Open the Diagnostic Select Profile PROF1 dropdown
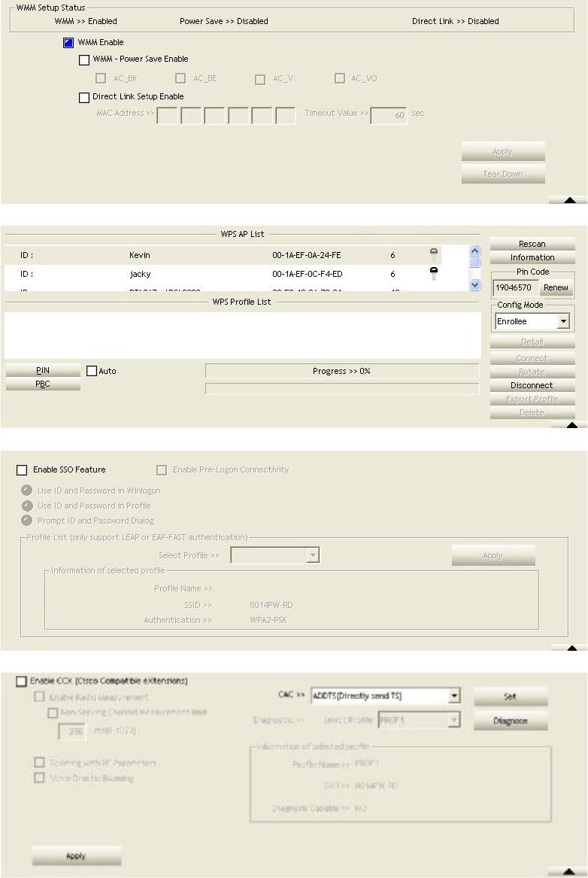The image size is (588, 878). [x=454, y=720]
